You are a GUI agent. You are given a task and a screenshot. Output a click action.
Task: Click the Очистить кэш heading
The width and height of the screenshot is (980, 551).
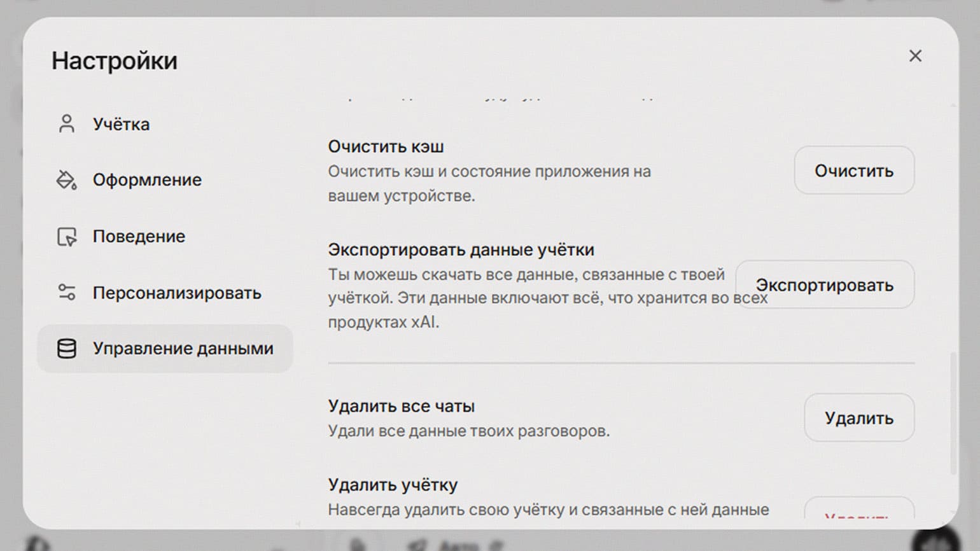click(x=386, y=146)
